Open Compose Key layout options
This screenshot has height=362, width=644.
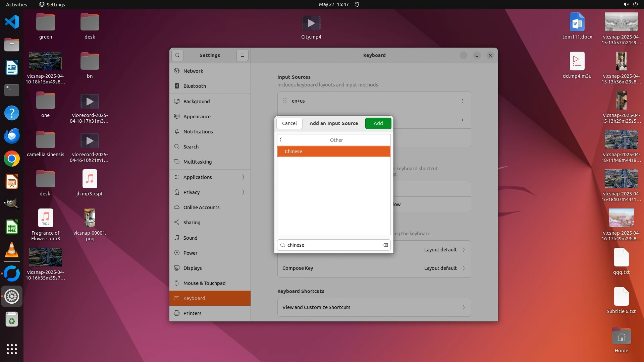[374, 268]
